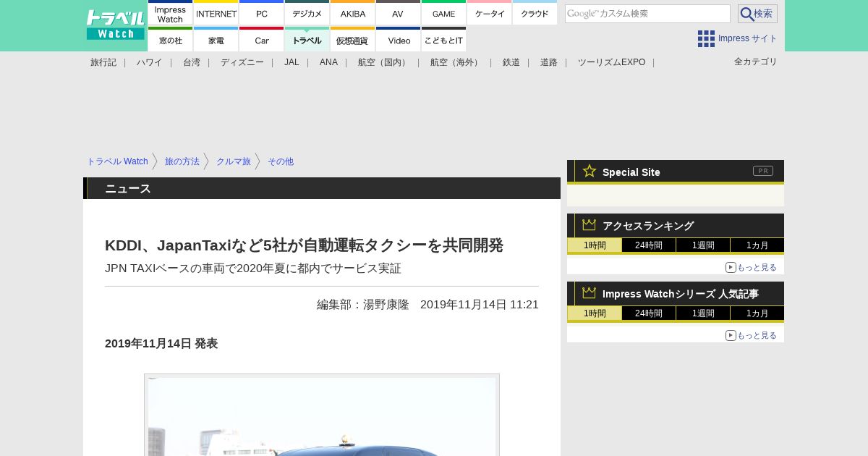Select 1カ月 tab in アクセスランキング

coord(757,245)
